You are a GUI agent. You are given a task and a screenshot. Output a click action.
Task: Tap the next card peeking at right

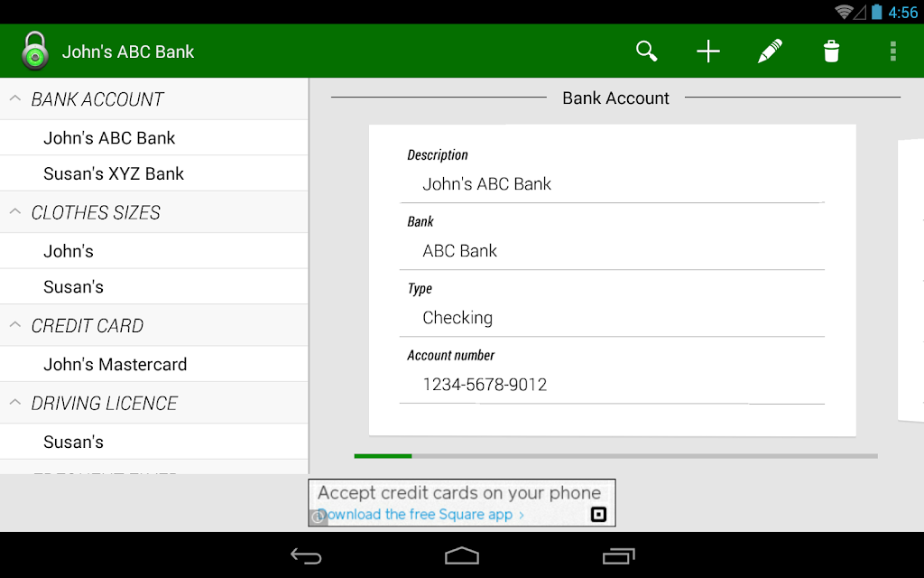coord(911,281)
